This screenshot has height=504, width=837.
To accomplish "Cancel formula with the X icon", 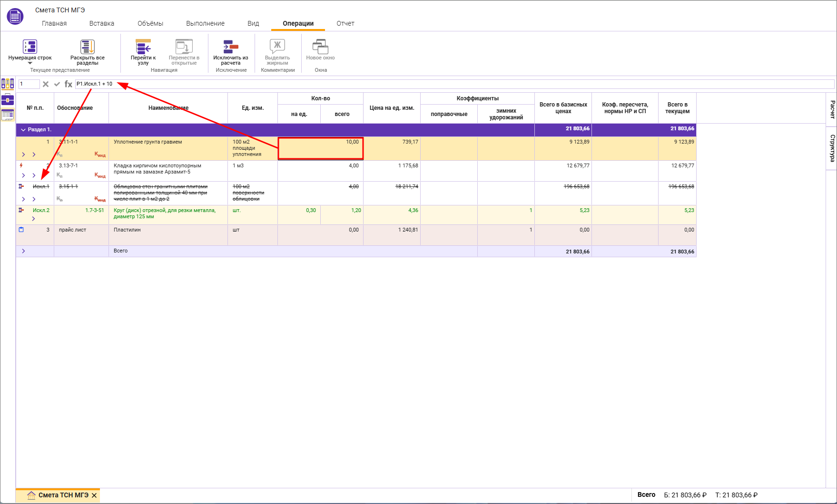I will click(x=46, y=84).
